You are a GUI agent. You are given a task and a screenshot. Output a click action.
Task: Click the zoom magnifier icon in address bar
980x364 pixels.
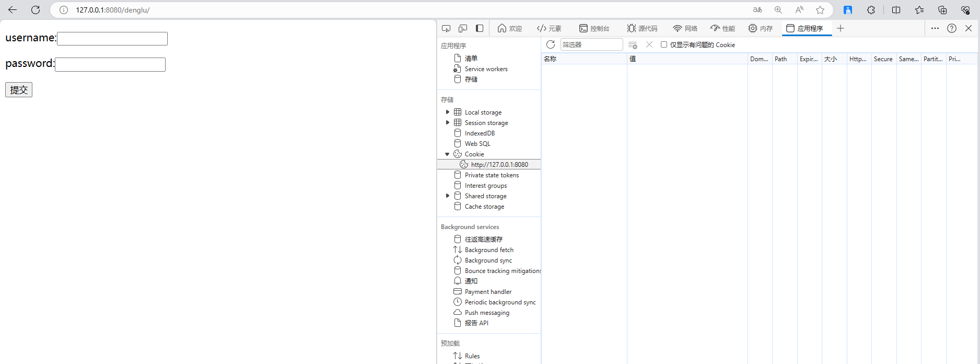click(x=778, y=10)
